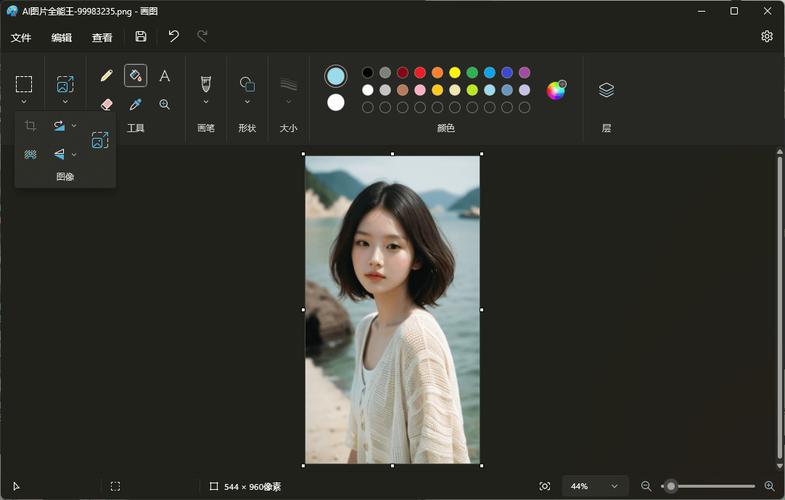
Task: Activate Color 1 light blue circle
Action: [x=335, y=77]
